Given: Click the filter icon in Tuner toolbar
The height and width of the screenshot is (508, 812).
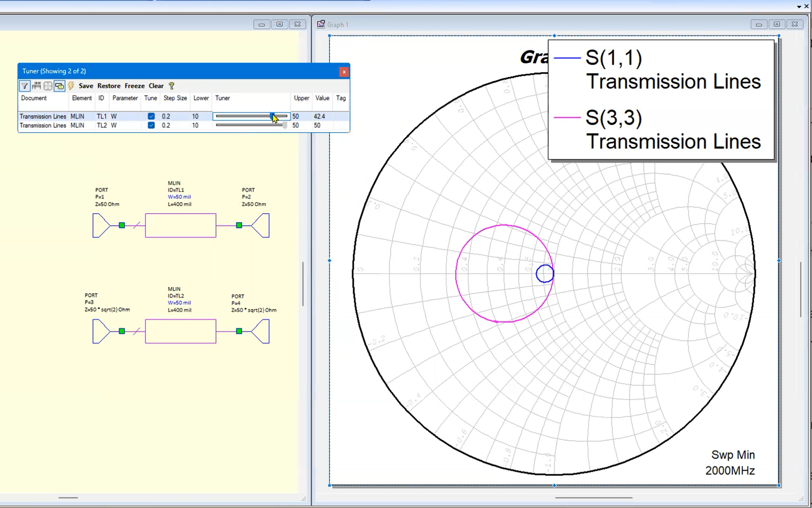Looking at the screenshot, I should pyautogui.click(x=25, y=86).
